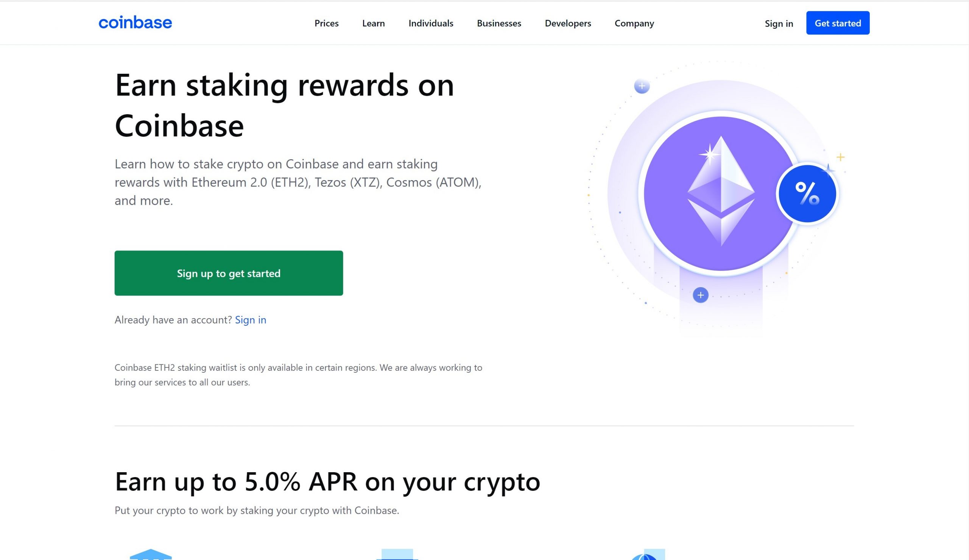Click the blue Get started button
This screenshot has height=560, width=969.
tap(838, 23)
